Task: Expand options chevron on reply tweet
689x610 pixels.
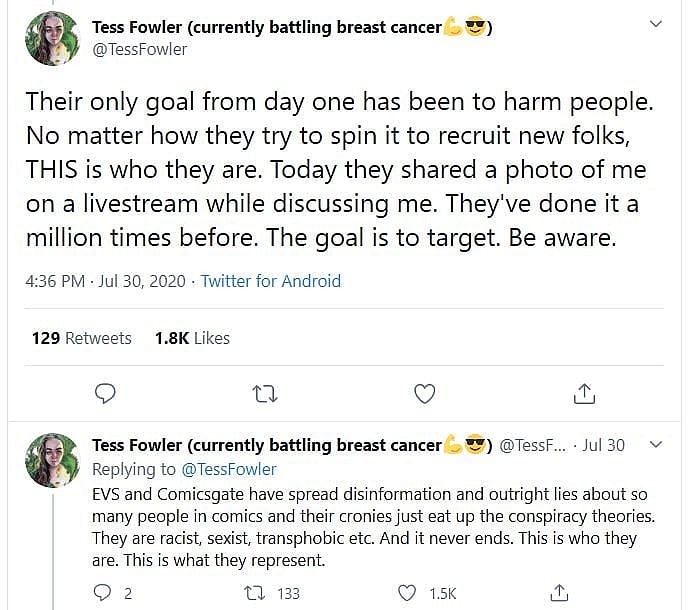Action: [656, 444]
